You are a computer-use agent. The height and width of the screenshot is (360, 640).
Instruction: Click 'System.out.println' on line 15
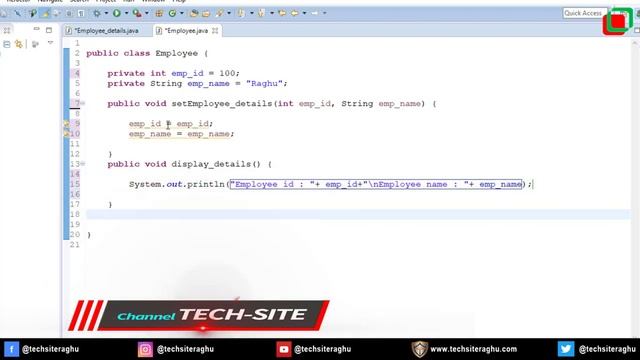177,184
